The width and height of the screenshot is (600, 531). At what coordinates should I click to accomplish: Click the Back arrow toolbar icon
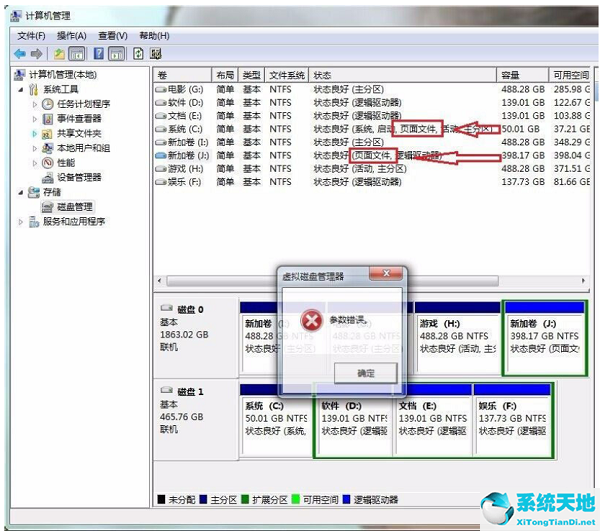click(20, 54)
